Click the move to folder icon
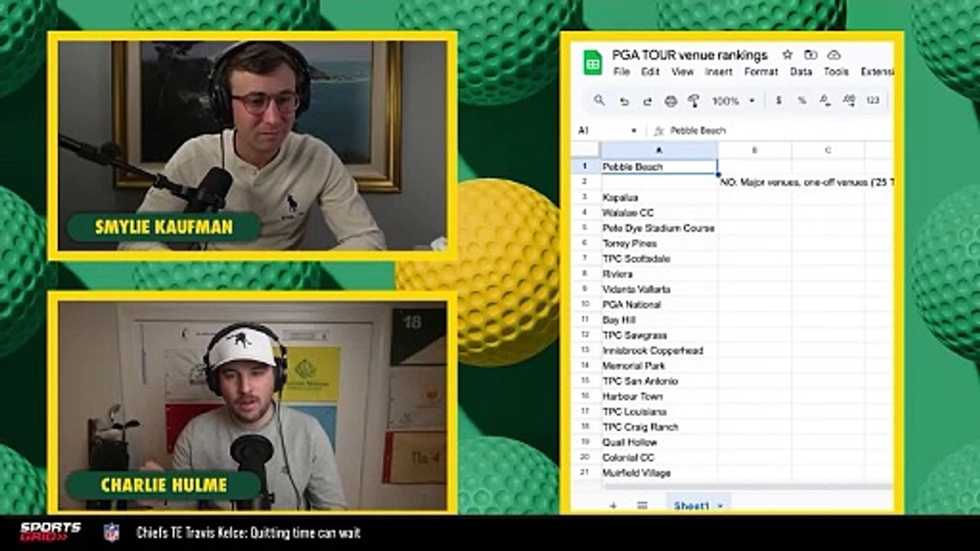 pos(810,55)
